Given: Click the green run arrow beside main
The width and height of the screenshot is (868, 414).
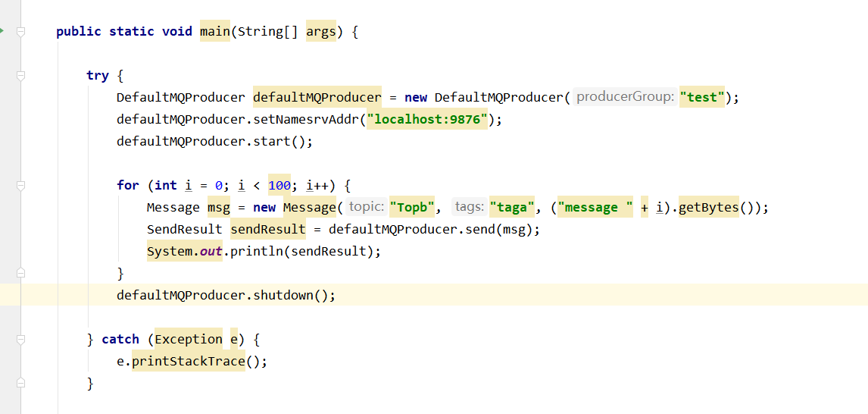Looking at the screenshot, I should [x=2, y=30].
